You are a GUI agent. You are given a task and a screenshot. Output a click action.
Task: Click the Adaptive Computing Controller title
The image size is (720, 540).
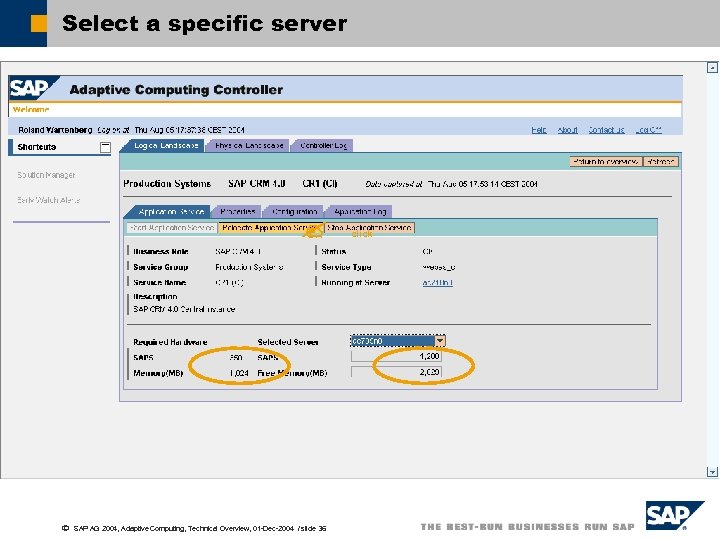pyautogui.click(x=176, y=90)
